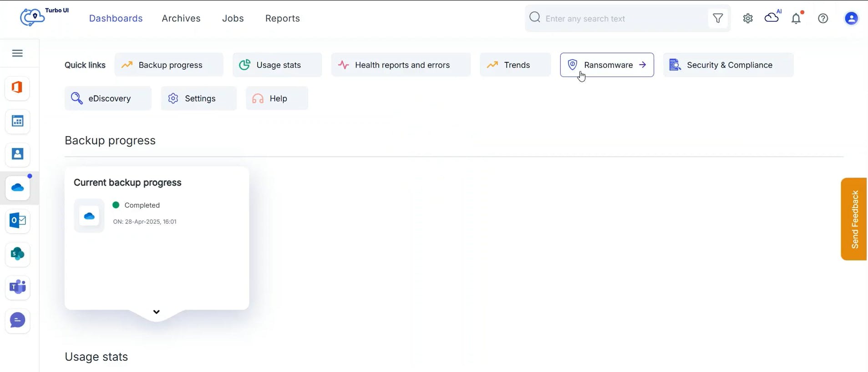Open the Outlook icon in sidebar
868x372 pixels.
coord(17,221)
